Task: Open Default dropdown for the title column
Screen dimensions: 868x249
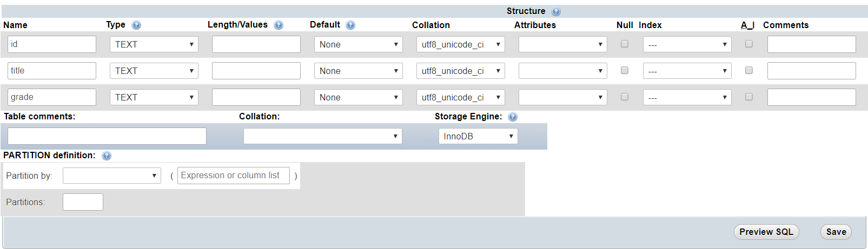Action: [358, 71]
